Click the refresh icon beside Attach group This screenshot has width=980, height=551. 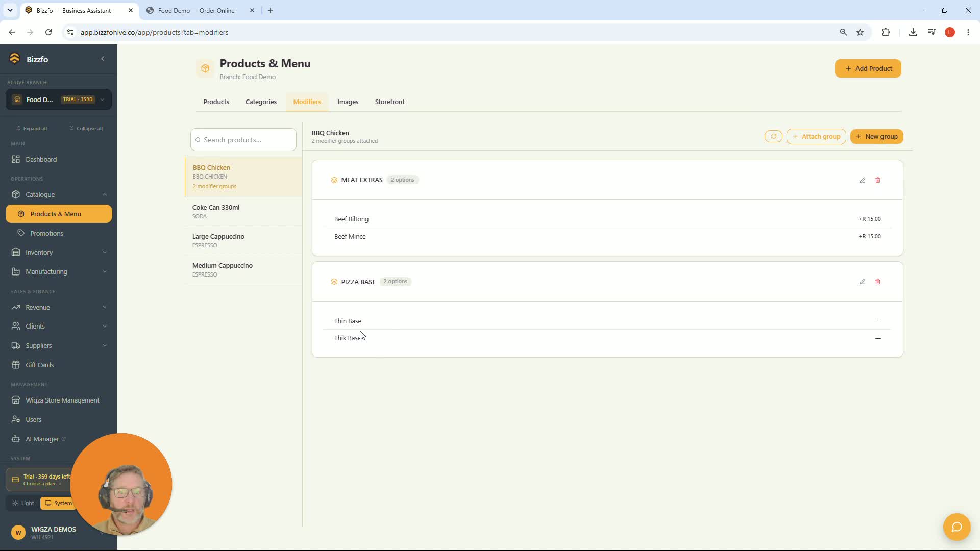pyautogui.click(x=773, y=136)
